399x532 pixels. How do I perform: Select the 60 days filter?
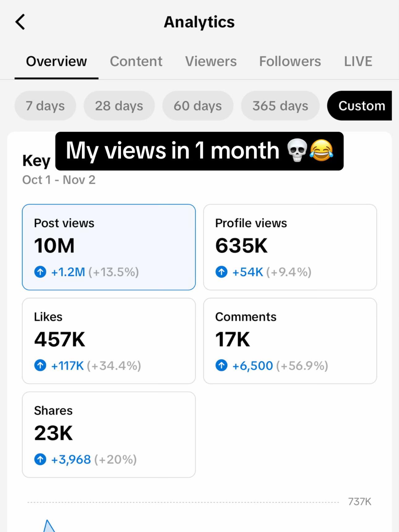[198, 105]
